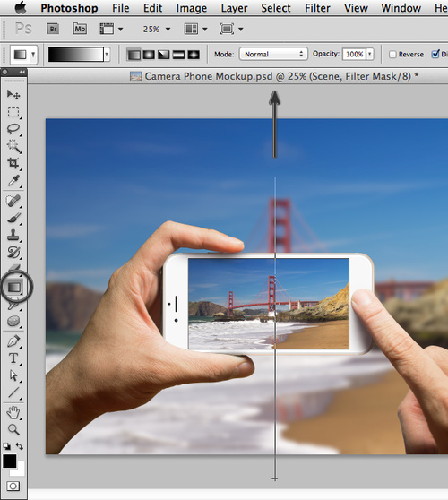The image size is (448, 500).
Task: Uncheck the Dither checkbox
Action: [435, 54]
